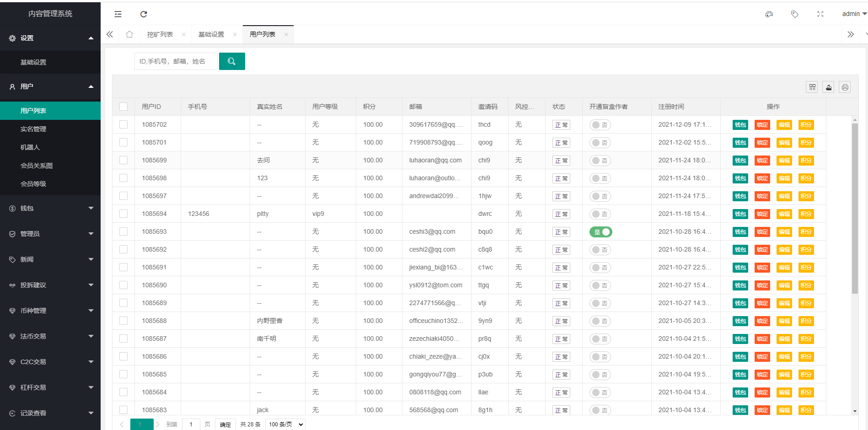Click the print icon above the table

(x=845, y=86)
